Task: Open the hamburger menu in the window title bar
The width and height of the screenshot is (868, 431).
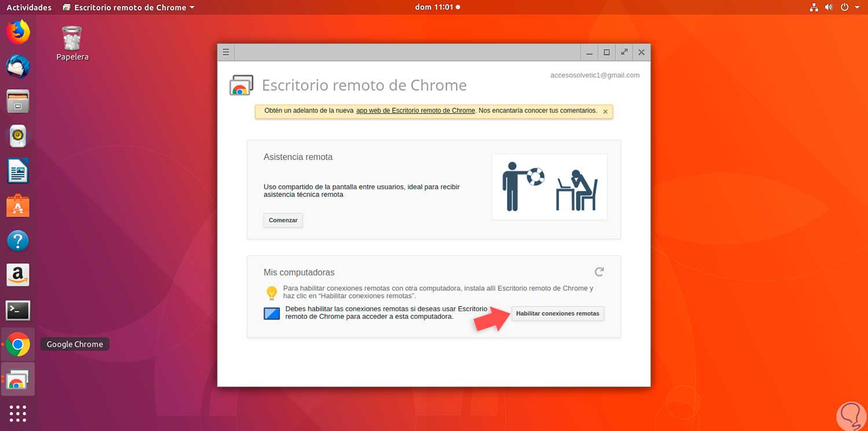Action: pyautogui.click(x=226, y=52)
